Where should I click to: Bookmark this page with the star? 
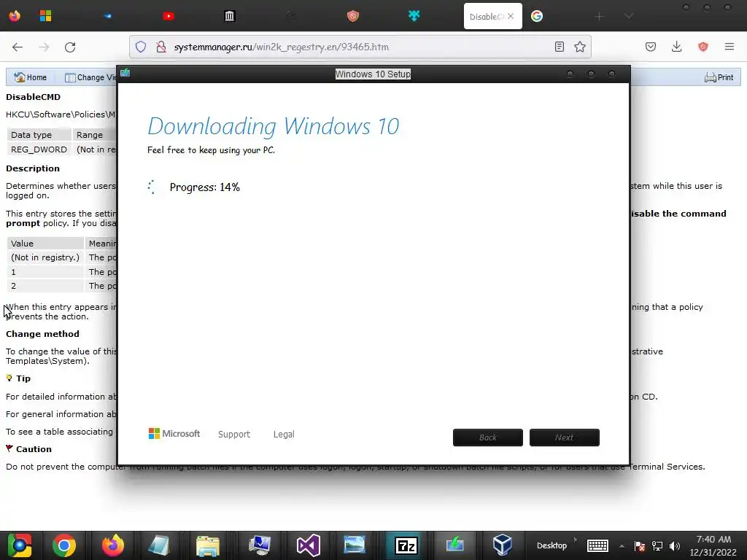580,47
